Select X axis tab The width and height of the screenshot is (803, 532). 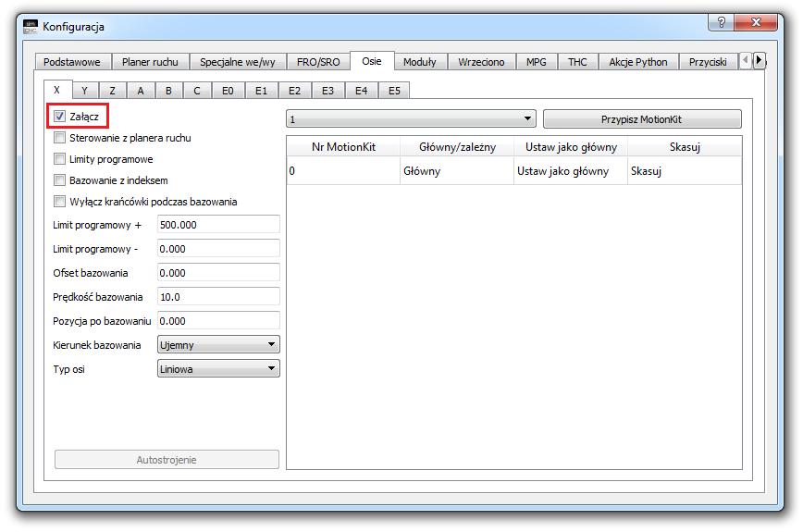pyautogui.click(x=57, y=90)
